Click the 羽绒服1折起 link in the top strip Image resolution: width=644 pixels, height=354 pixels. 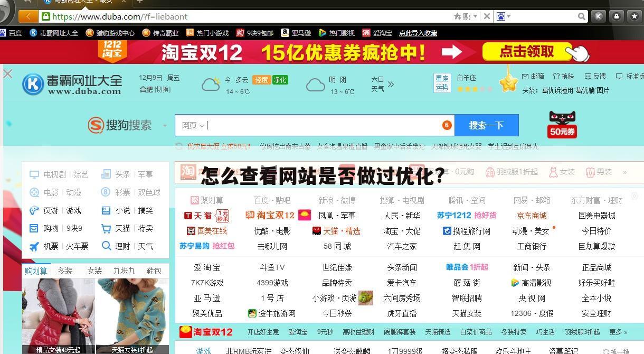coord(511,172)
